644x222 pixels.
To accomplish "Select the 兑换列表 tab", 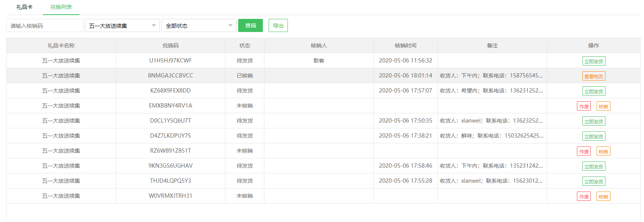I will tap(61, 7).
